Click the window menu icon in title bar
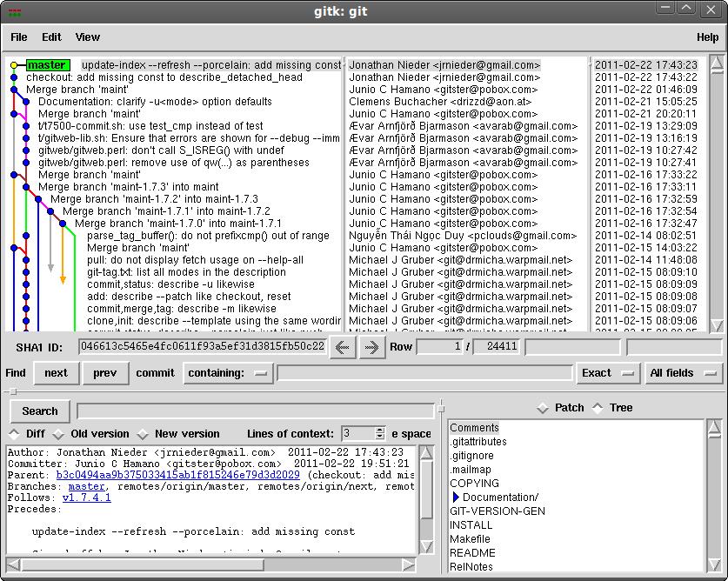Viewport: 728px width, 581px height. click(x=13, y=10)
